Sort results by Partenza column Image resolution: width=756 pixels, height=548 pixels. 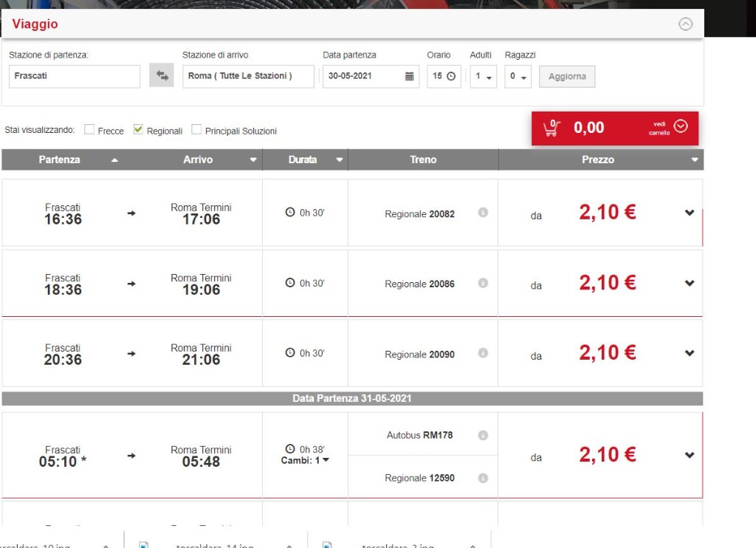click(61, 160)
